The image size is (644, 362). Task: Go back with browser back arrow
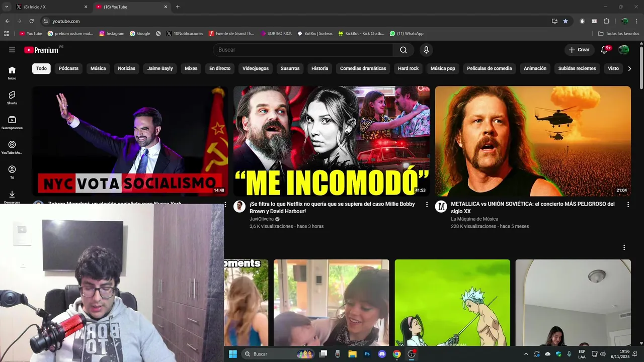[7, 21]
